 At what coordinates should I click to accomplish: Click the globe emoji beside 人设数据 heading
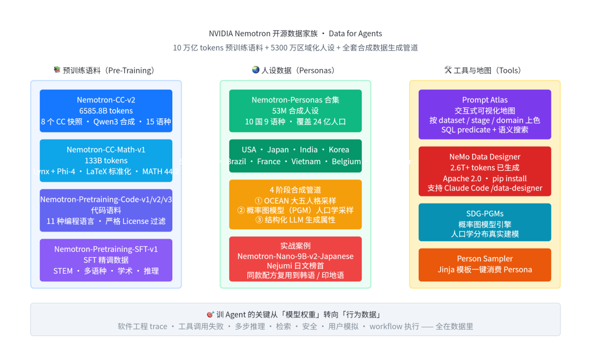(256, 70)
